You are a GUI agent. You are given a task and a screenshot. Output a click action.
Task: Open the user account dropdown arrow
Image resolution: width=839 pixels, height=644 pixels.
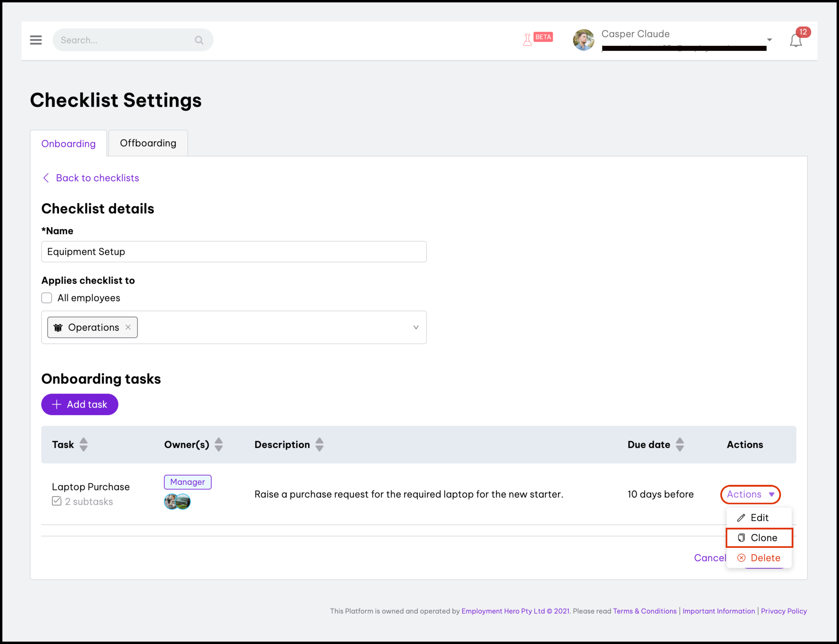pyautogui.click(x=769, y=40)
